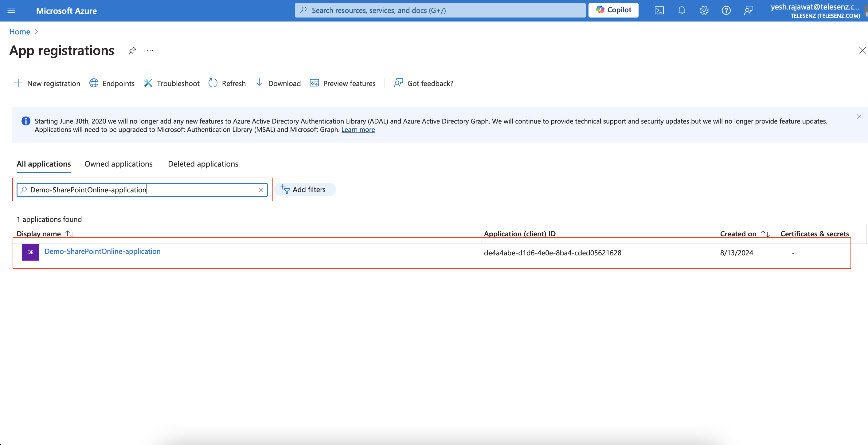Open Demo-SharePointOnline-application registration
Image resolution: width=868 pixels, height=445 pixels.
[103, 251]
